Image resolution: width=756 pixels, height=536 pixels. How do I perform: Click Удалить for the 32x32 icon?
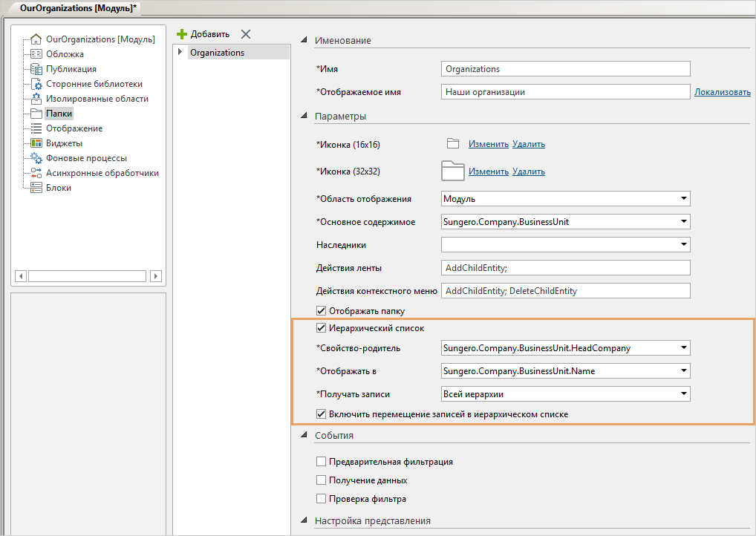pyautogui.click(x=529, y=171)
